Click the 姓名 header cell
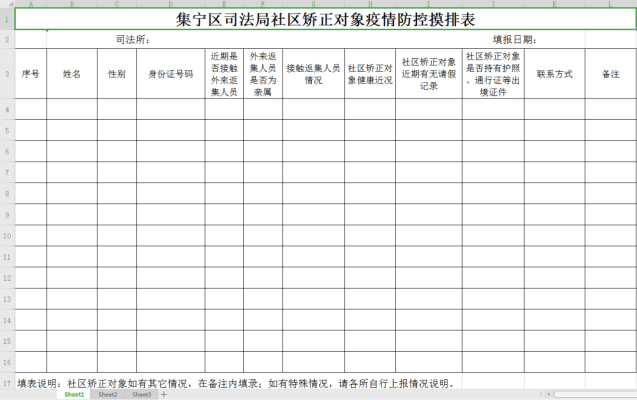The width and height of the screenshot is (637, 400). 72,74
